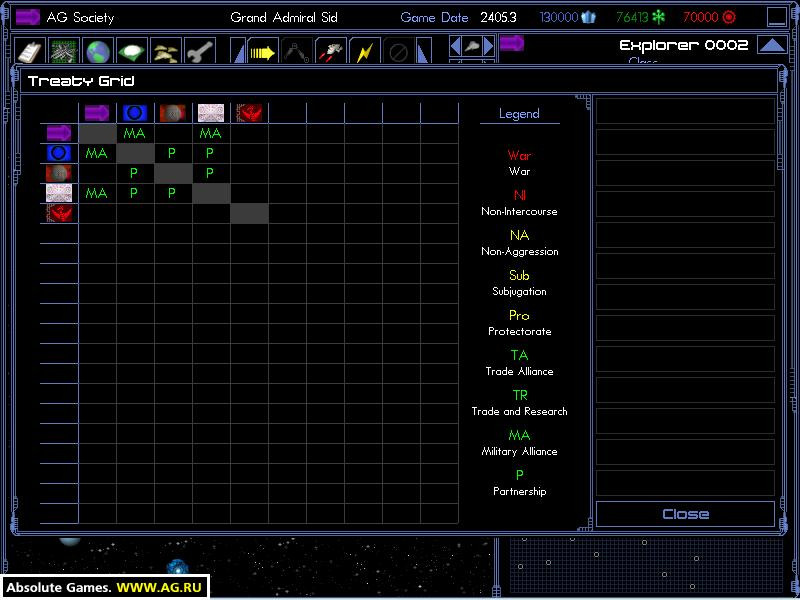Click P cell in blue row, pink column
This screenshot has width=800, height=600.
[211, 153]
